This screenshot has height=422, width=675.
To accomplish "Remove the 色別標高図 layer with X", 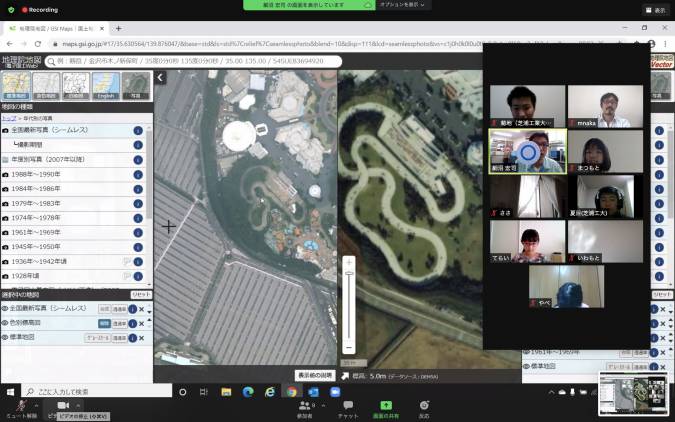I will point(142,323).
